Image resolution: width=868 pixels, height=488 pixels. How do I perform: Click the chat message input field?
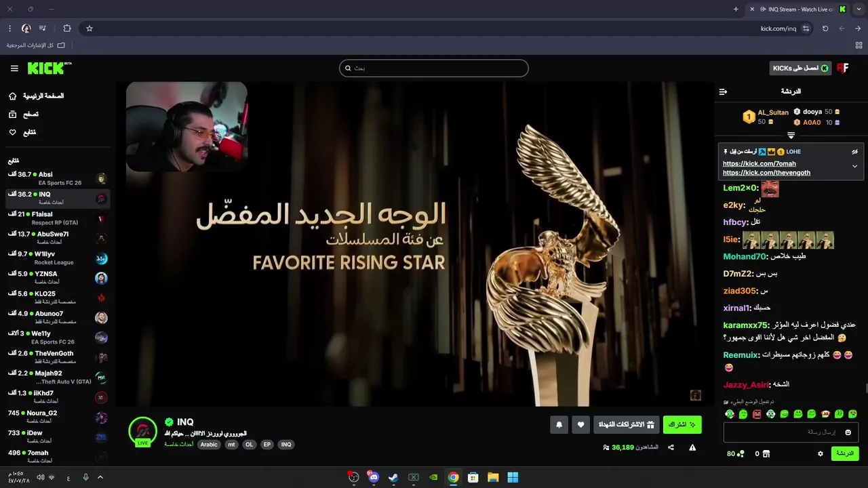click(x=791, y=432)
